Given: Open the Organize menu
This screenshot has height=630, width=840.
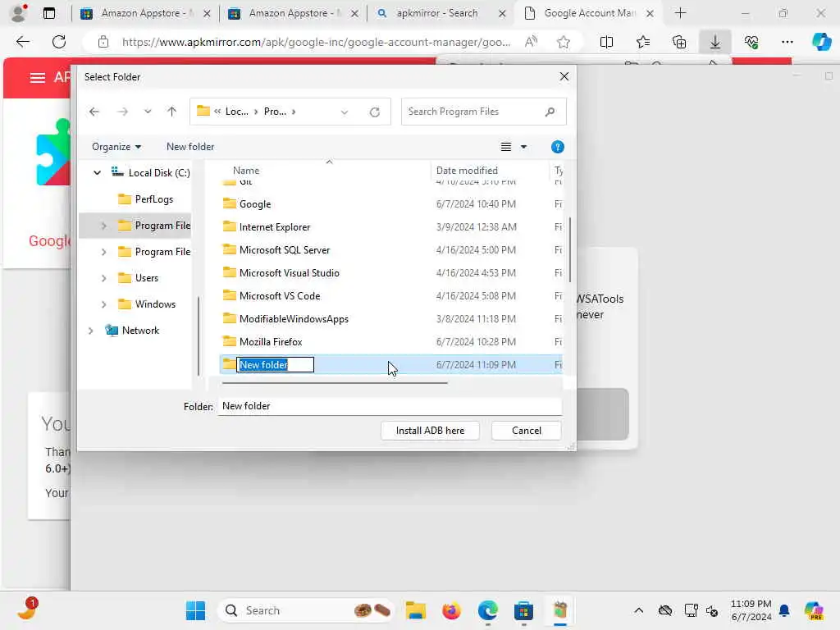Looking at the screenshot, I should point(116,147).
